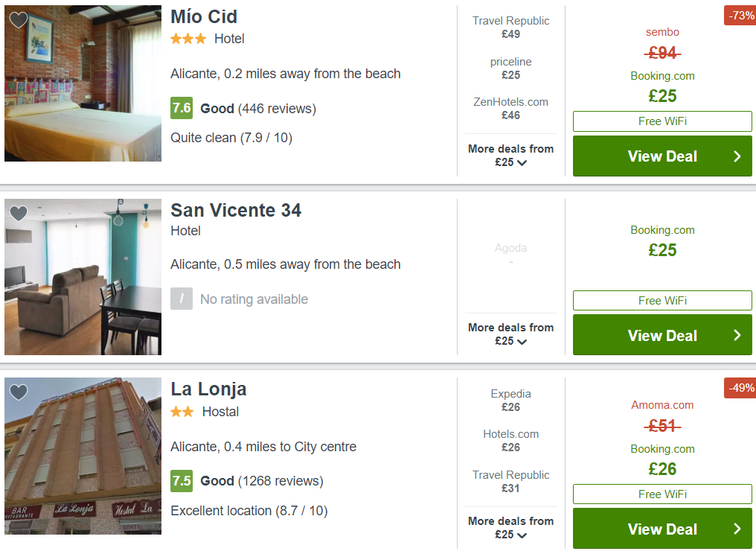Open La Lonja building photo
This screenshot has height=551, width=756.
tap(83, 456)
